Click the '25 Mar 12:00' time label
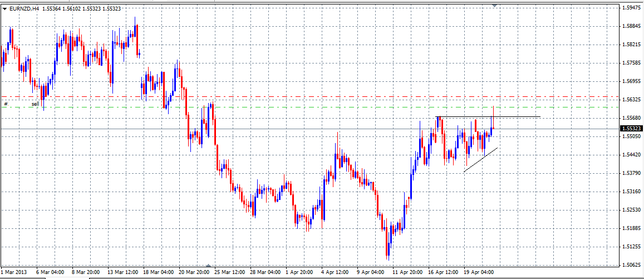The height and width of the screenshot is (279, 644). point(230,272)
